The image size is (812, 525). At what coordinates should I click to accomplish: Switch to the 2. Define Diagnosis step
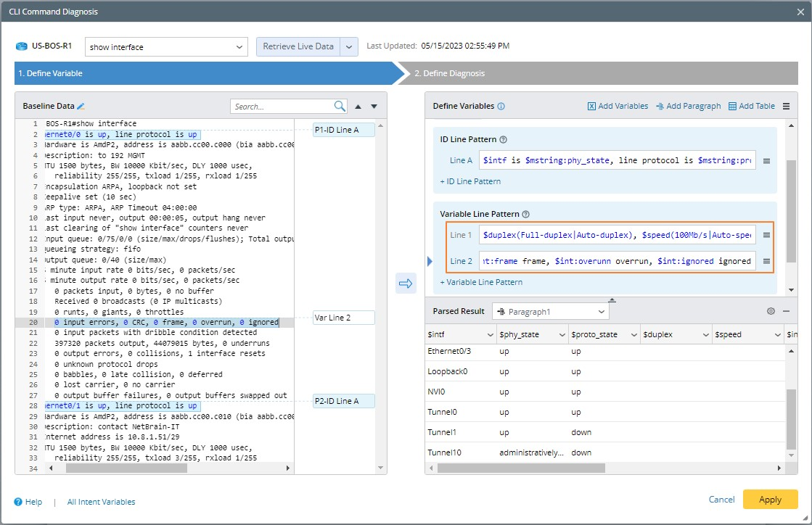(450, 73)
